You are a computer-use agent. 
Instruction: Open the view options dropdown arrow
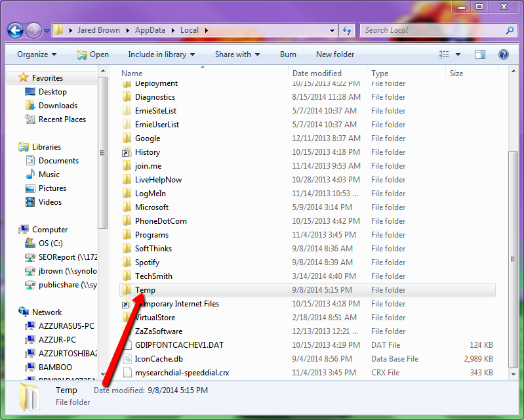[458, 54]
